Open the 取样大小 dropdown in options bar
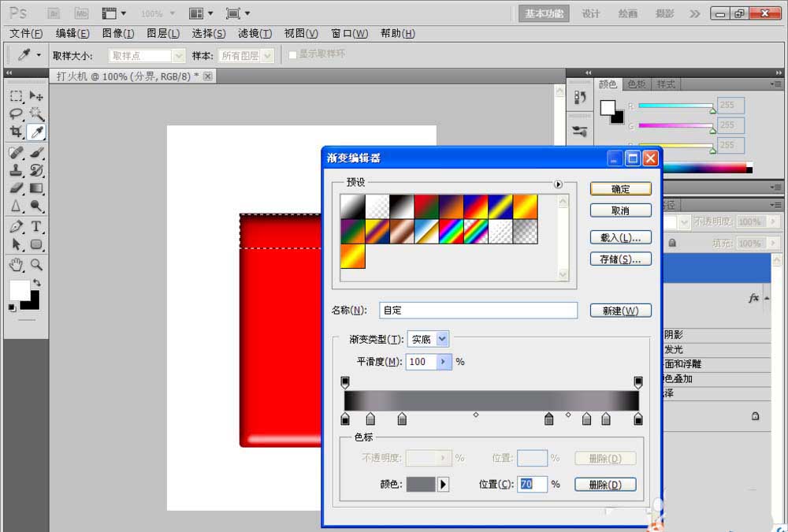The image size is (788, 532). (145, 55)
